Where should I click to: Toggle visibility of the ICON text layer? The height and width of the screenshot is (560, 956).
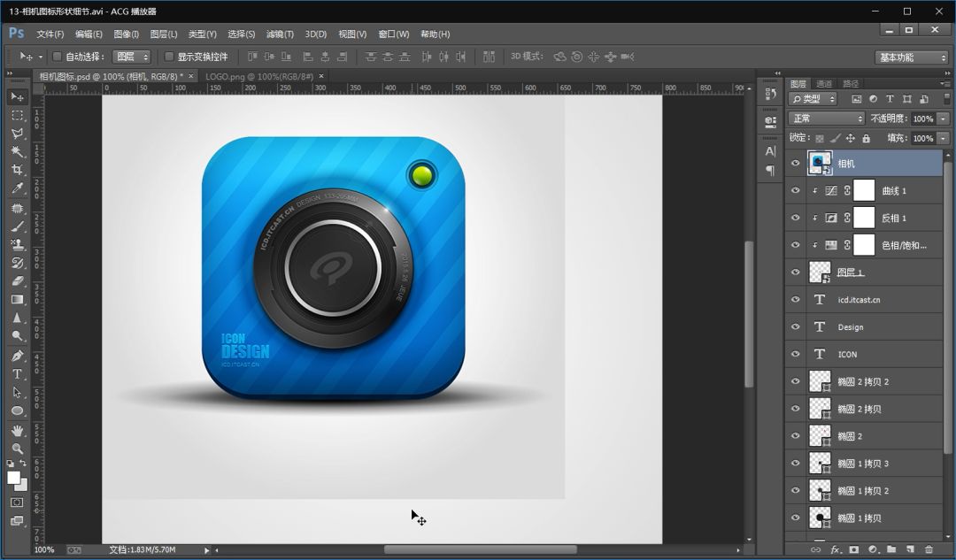coord(795,354)
